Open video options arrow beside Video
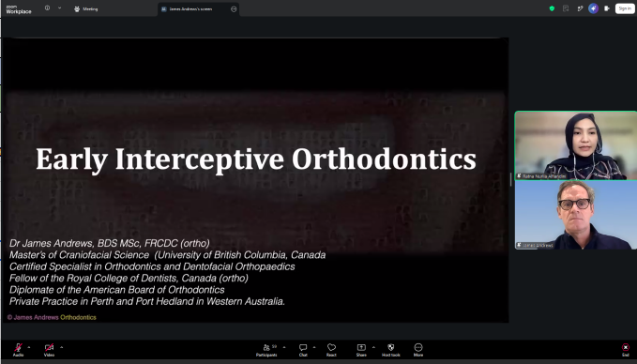 tap(61, 347)
